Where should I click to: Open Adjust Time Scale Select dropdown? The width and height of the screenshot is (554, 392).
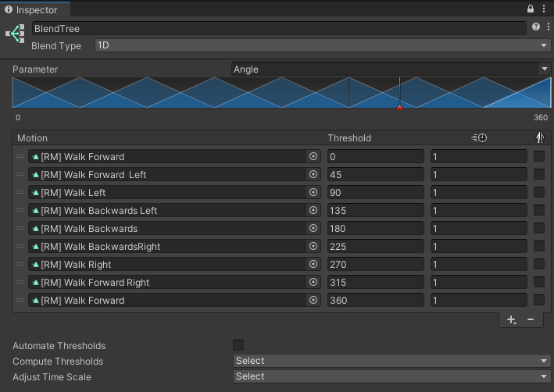(391, 376)
